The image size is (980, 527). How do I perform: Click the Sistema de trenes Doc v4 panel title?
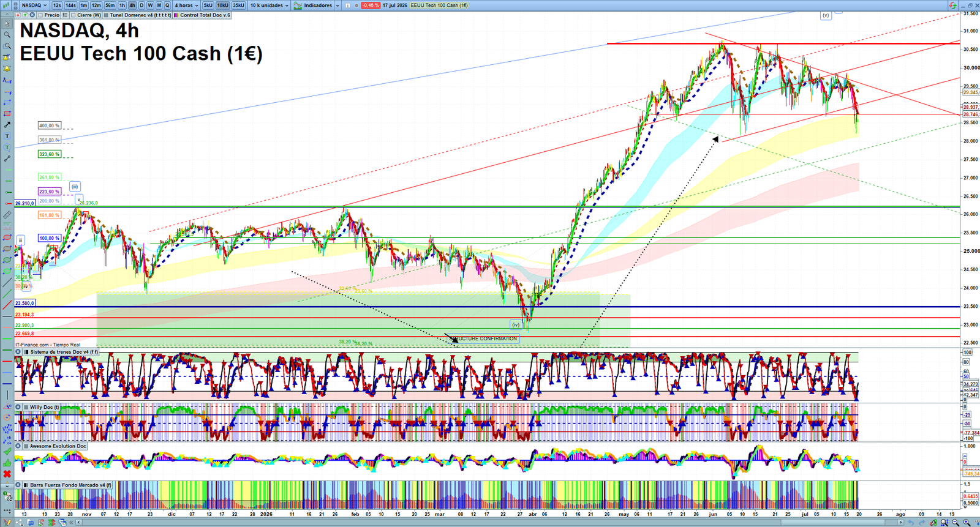click(64, 352)
